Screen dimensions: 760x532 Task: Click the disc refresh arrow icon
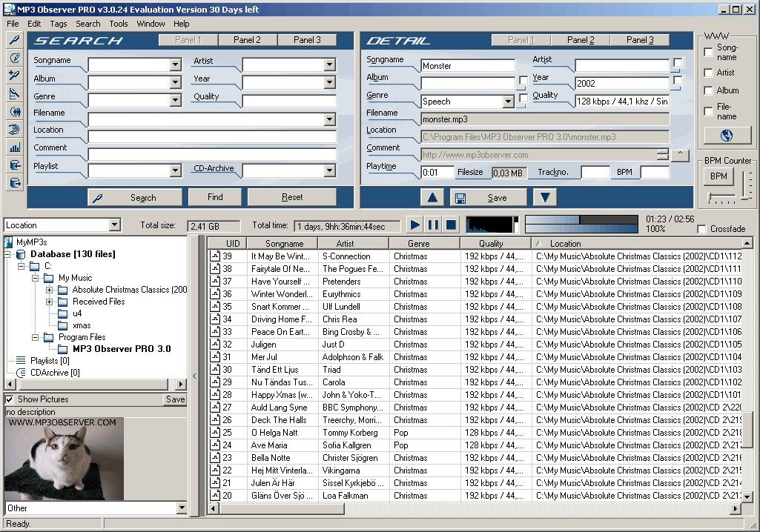click(x=15, y=130)
